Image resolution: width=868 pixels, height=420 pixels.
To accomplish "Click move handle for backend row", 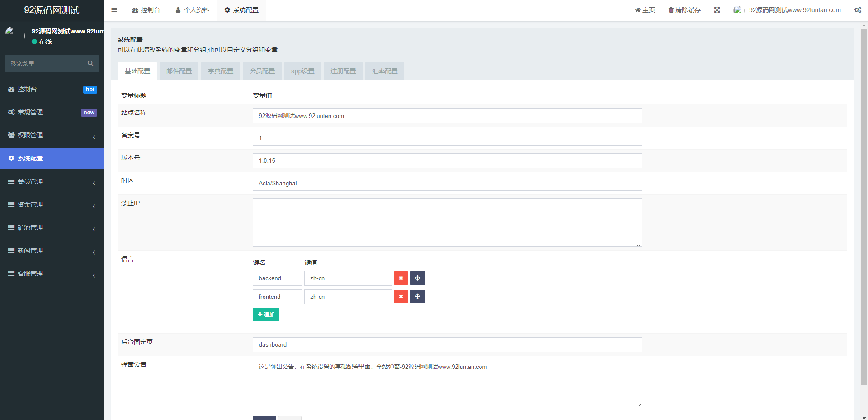I will coord(417,278).
